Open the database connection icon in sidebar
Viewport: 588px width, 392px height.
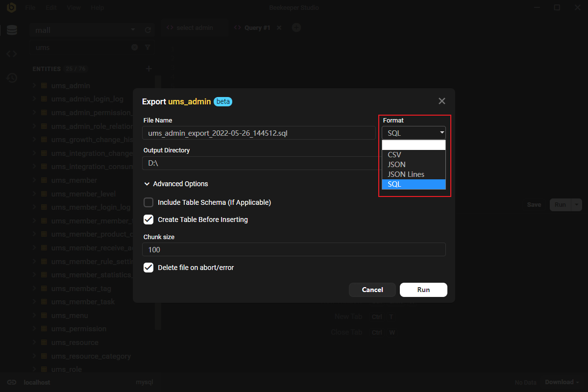click(x=12, y=30)
